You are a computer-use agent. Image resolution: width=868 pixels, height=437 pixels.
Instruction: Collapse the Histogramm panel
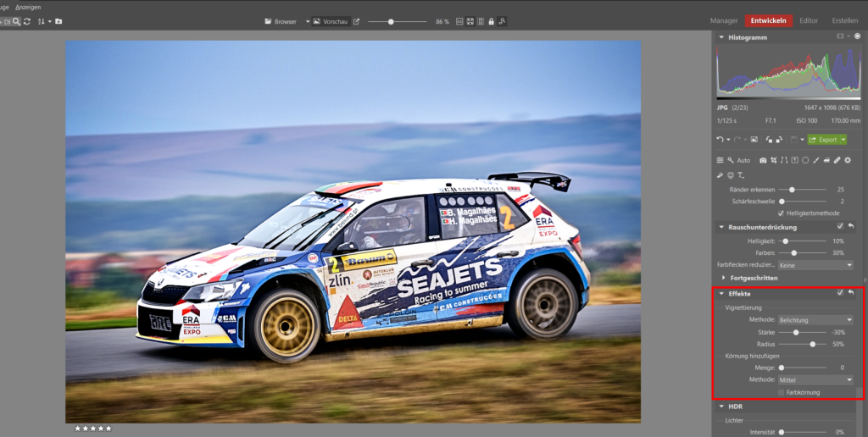[x=721, y=37]
